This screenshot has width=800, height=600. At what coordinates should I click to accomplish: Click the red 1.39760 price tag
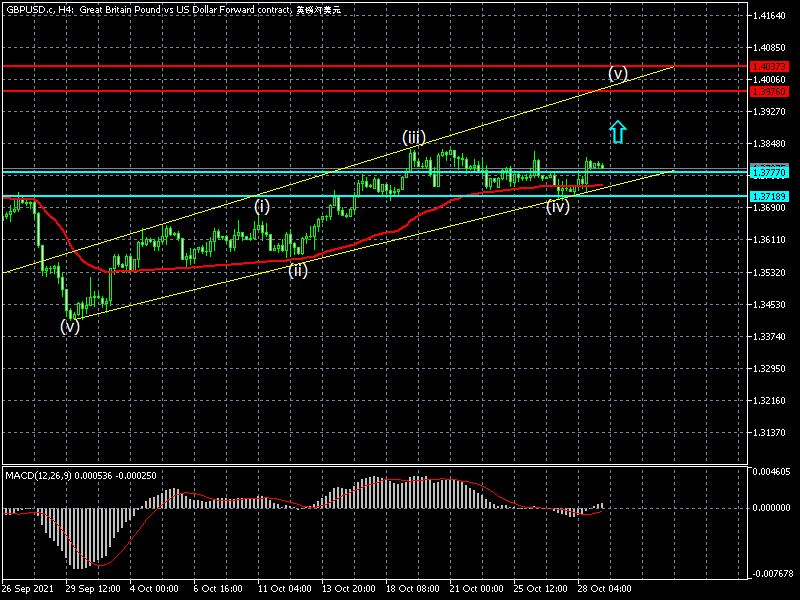(x=769, y=91)
